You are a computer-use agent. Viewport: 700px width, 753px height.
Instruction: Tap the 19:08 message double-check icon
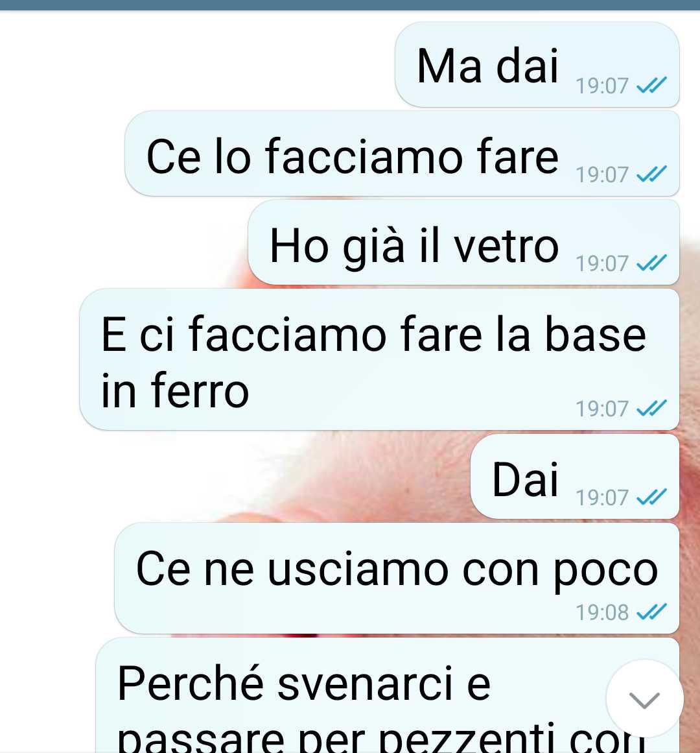pyautogui.click(x=651, y=612)
